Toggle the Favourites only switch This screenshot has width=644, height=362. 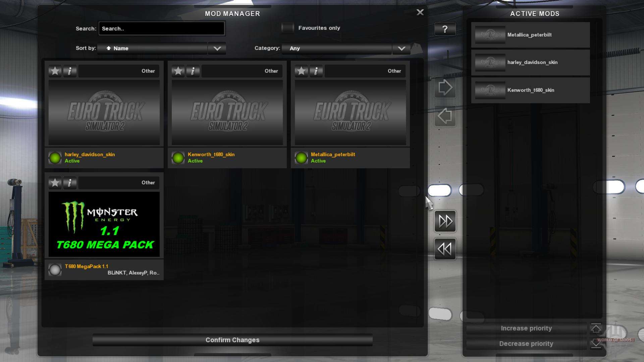pyautogui.click(x=287, y=28)
